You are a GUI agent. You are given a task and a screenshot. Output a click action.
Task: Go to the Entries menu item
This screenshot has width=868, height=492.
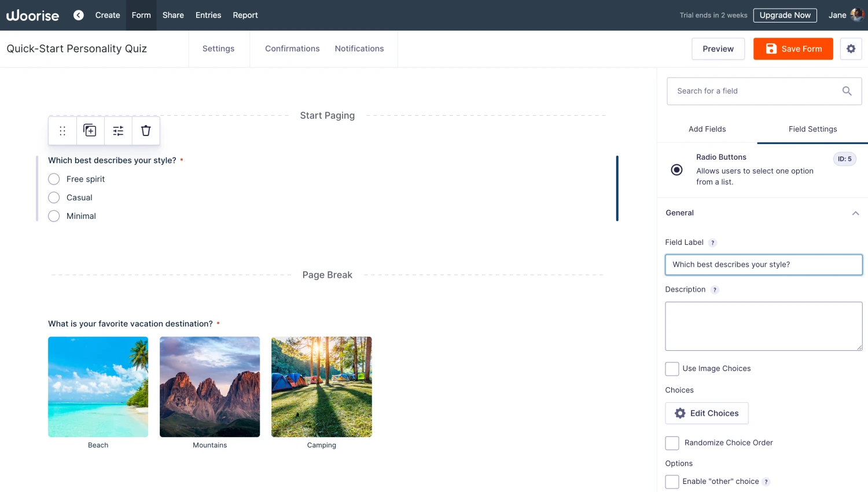[x=208, y=15]
